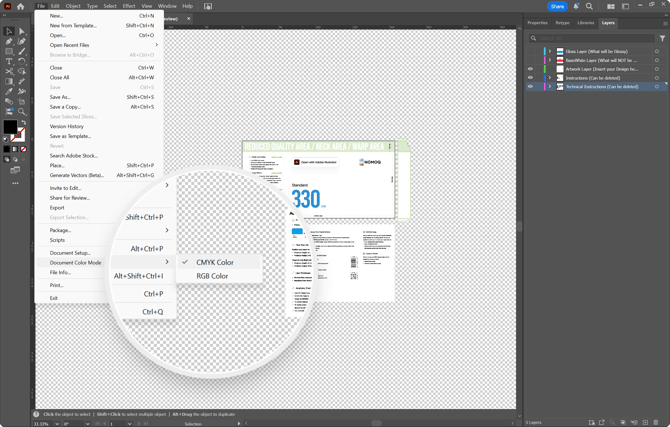Open the Layers filter funnel icon
Image resolution: width=670 pixels, height=427 pixels.
point(662,38)
